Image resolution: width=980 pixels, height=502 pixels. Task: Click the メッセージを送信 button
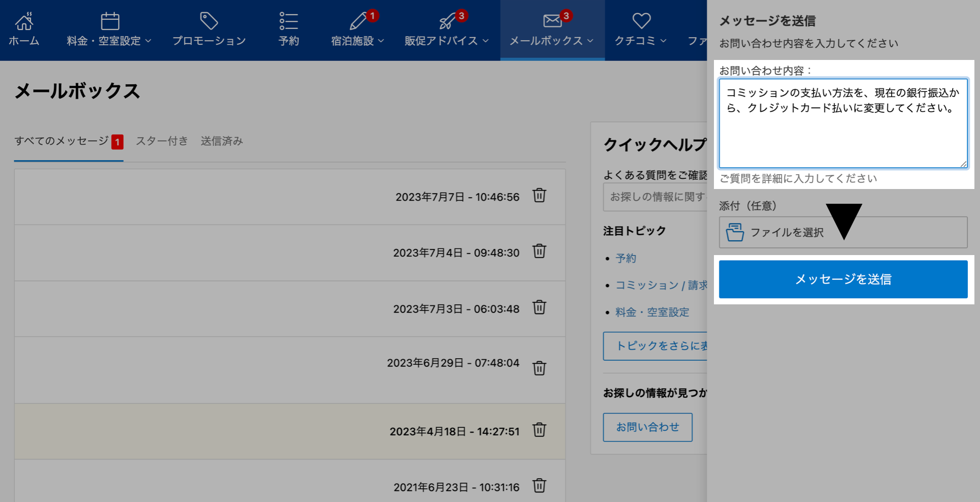pos(843,279)
